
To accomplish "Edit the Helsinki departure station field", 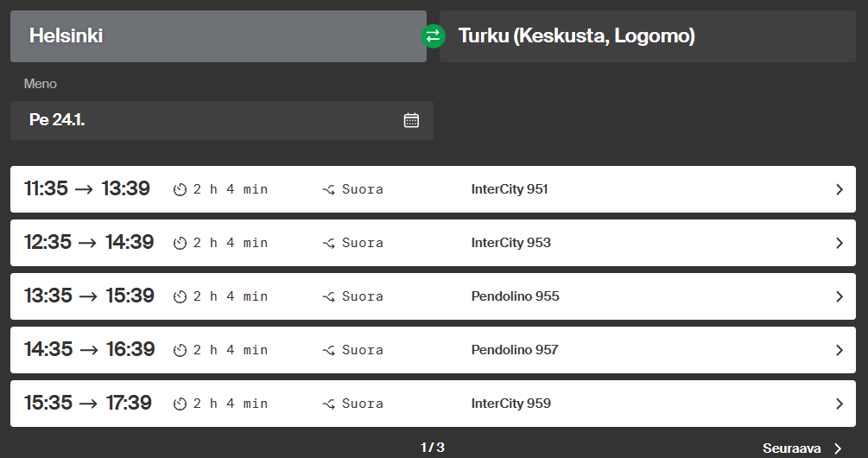I will (x=218, y=36).
